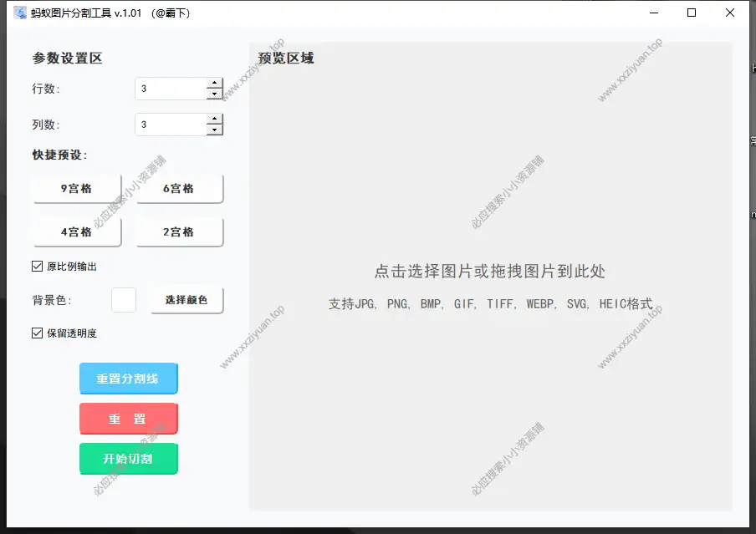Select the 2宫格 preset
The height and width of the screenshot is (534, 756).
[179, 231]
